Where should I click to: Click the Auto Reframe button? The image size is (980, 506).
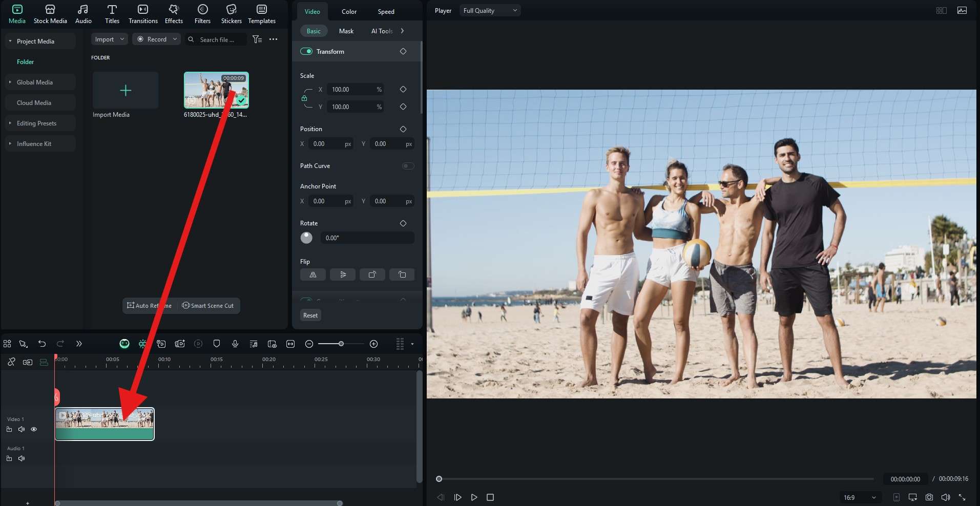pos(150,305)
